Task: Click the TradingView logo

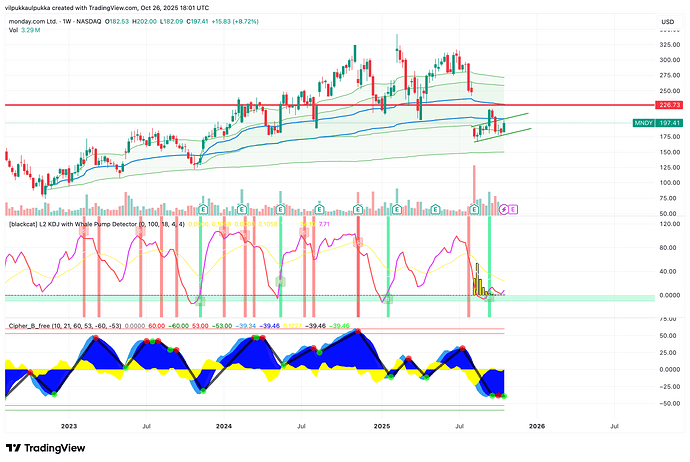Action: pyautogui.click(x=45, y=448)
